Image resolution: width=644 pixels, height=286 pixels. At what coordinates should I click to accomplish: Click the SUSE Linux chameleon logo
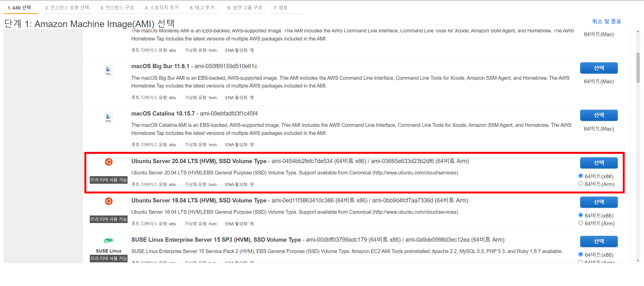(x=109, y=241)
